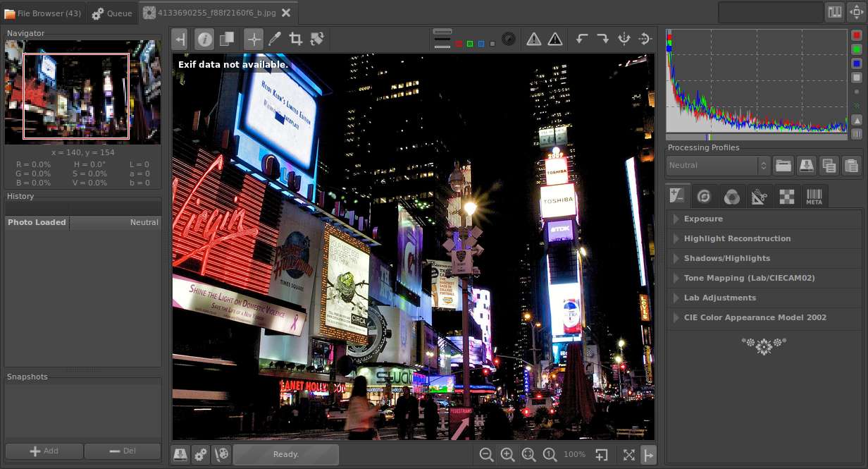Toggle histogram scaling mode triangle button
This screenshot has width=868, height=469.
(857, 120)
